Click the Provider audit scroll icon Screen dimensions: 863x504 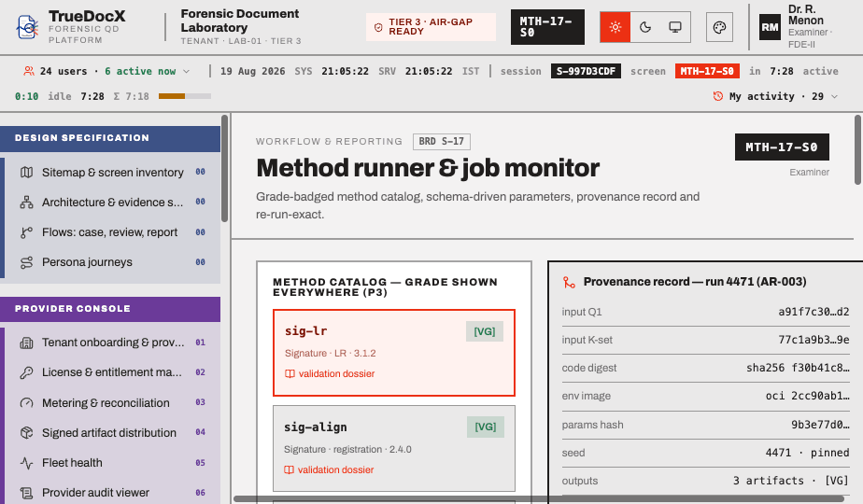26,493
